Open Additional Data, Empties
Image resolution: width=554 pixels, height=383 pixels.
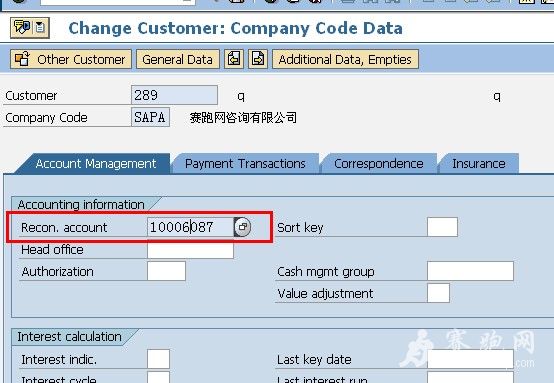coord(345,59)
